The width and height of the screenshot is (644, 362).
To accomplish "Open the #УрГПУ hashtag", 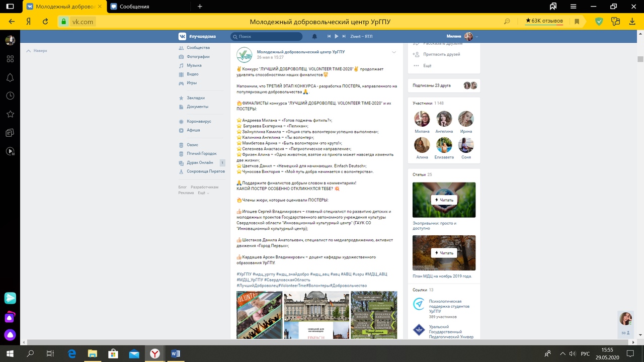I will click(244, 275).
